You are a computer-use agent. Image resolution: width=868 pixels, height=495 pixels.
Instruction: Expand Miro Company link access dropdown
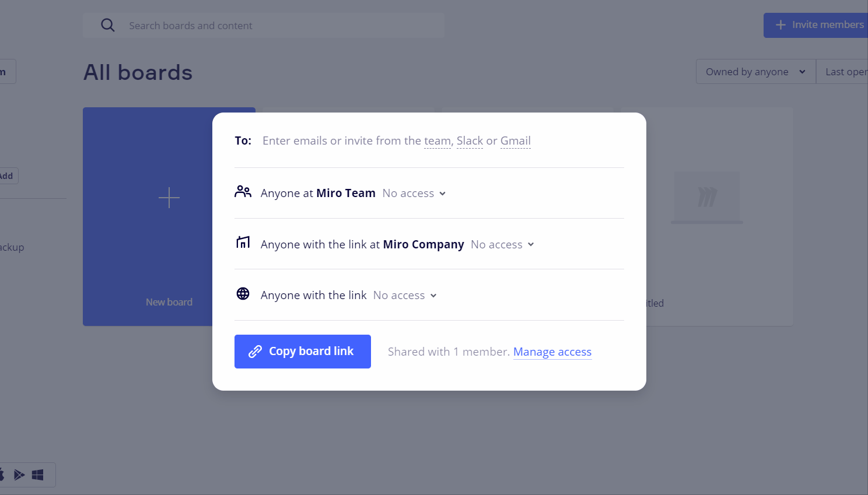(502, 245)
